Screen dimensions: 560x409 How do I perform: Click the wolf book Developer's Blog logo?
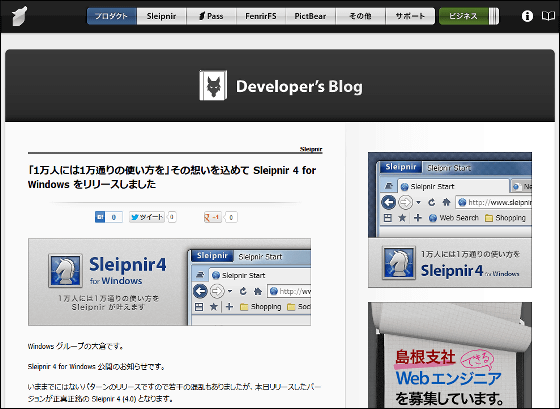point(213,85)
